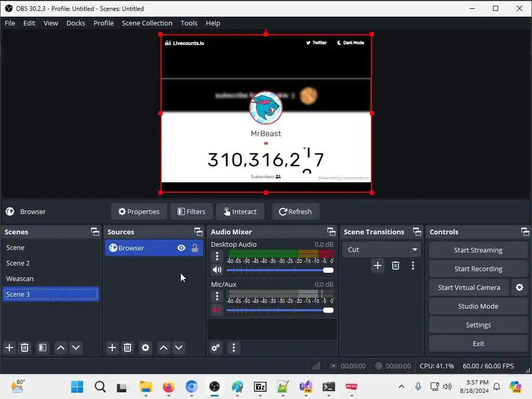Refresh the Browser source

click(295, 212)
